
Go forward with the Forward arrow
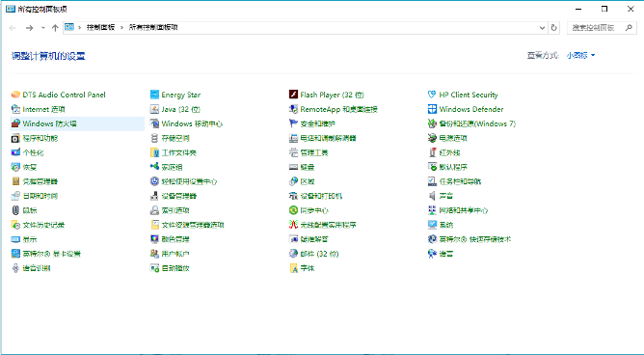pos(29,28)
